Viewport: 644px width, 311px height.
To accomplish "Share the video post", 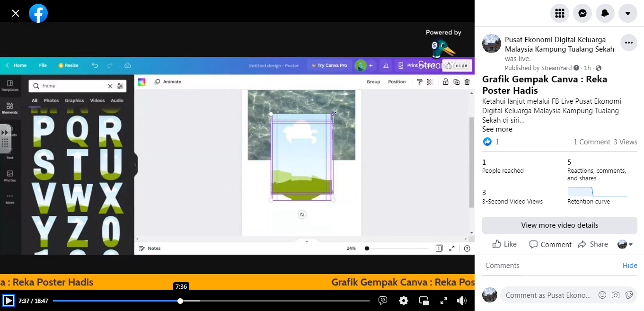I will pyautogui.click(x=593, y=244).
